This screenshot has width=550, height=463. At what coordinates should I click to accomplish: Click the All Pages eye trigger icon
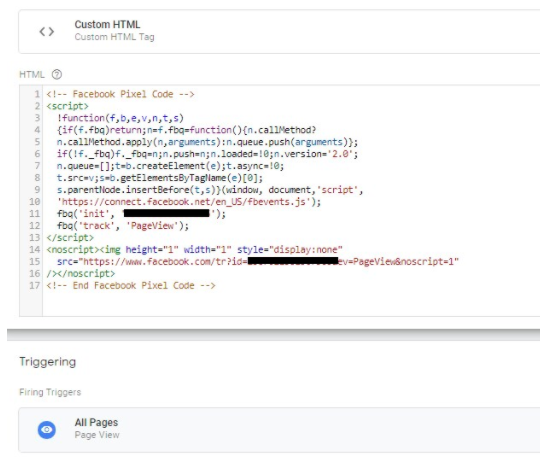(x=47, y=429)
